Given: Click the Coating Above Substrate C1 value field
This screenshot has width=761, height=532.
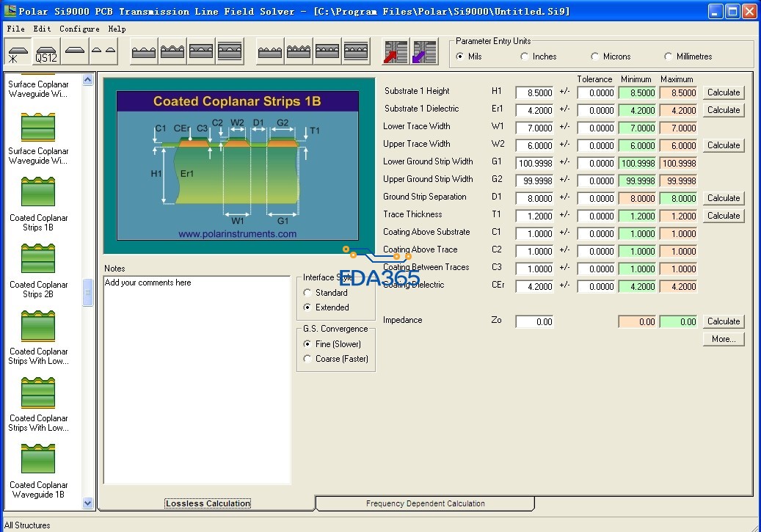Looking at the screenshot, I should 534,234.
